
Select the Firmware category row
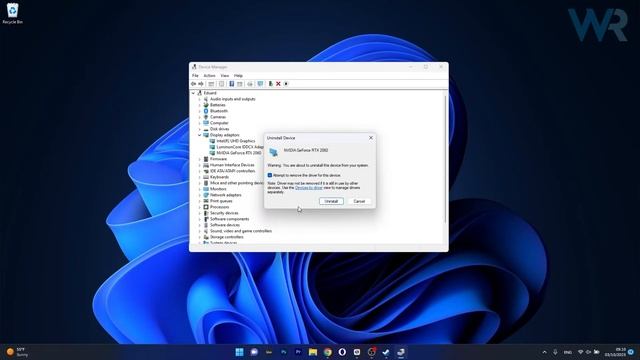click(218, 159)
